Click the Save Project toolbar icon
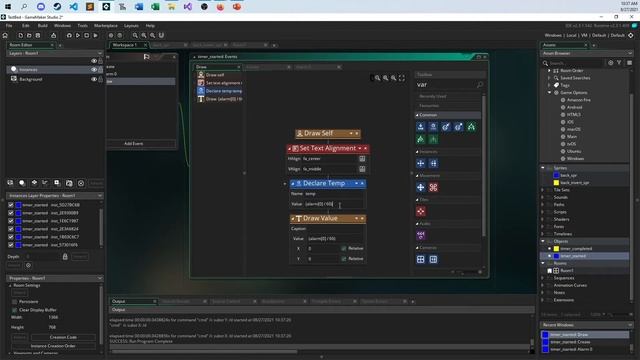 (x=38, y=36)
